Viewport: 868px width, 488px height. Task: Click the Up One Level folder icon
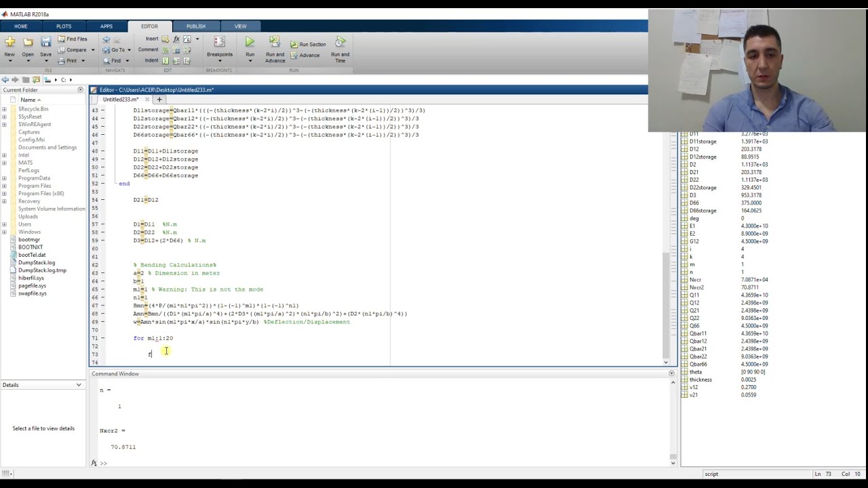(26, 80)
